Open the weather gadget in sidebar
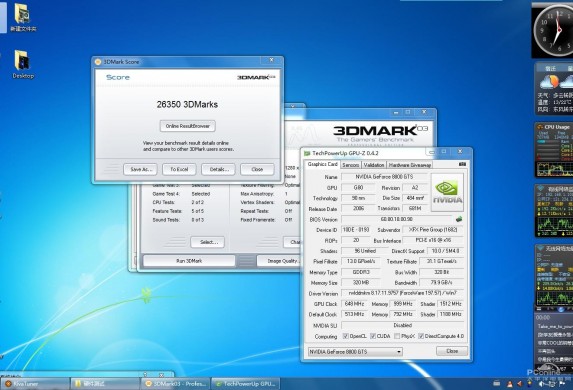 554,89
